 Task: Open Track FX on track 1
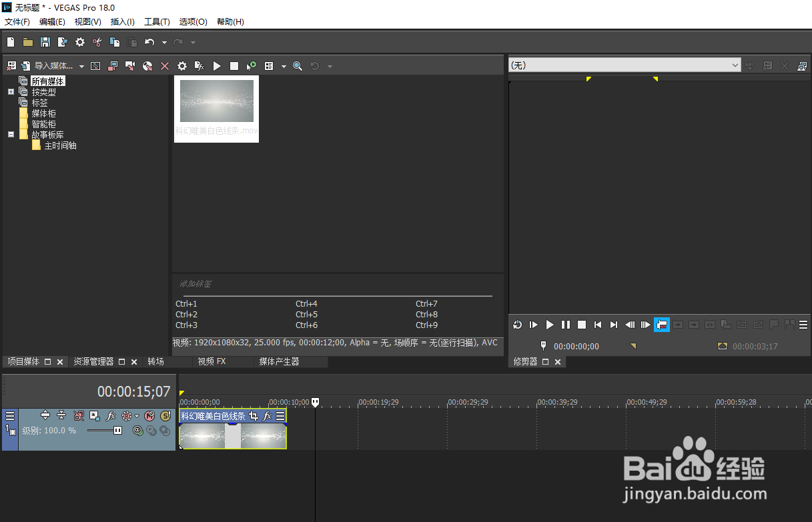tap(111, 415)
